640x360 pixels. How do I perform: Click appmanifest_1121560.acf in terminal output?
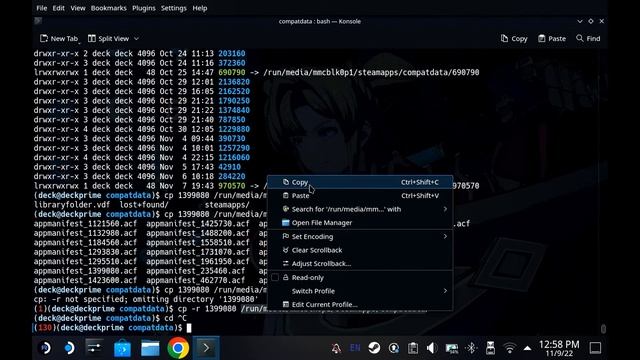click(x=85, y=224)
